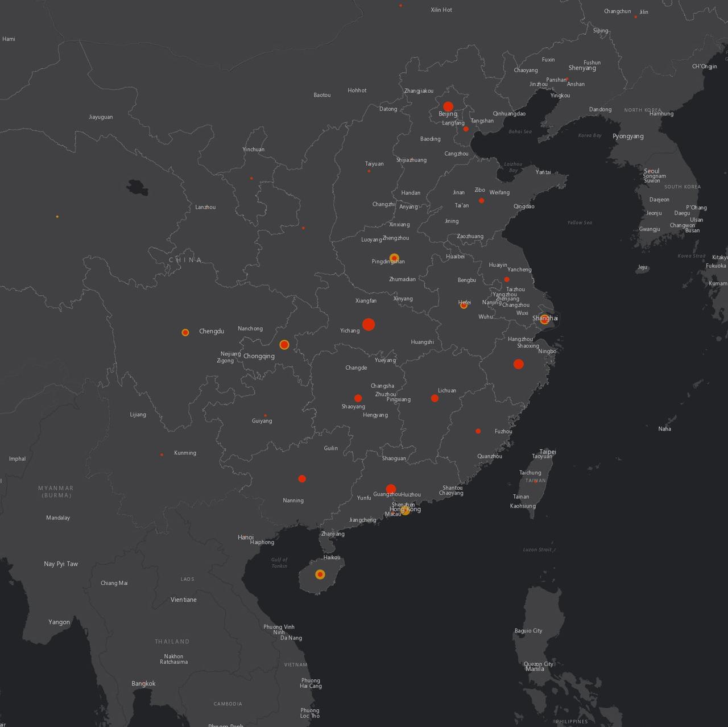Select the Lanzhou city label
This screenshot has width=728, height=727.
pyautogui.click(x=205, y=207)
